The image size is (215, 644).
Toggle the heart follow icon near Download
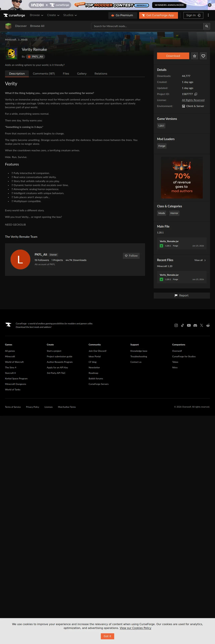pyautogui.click(x=203, y=56)
